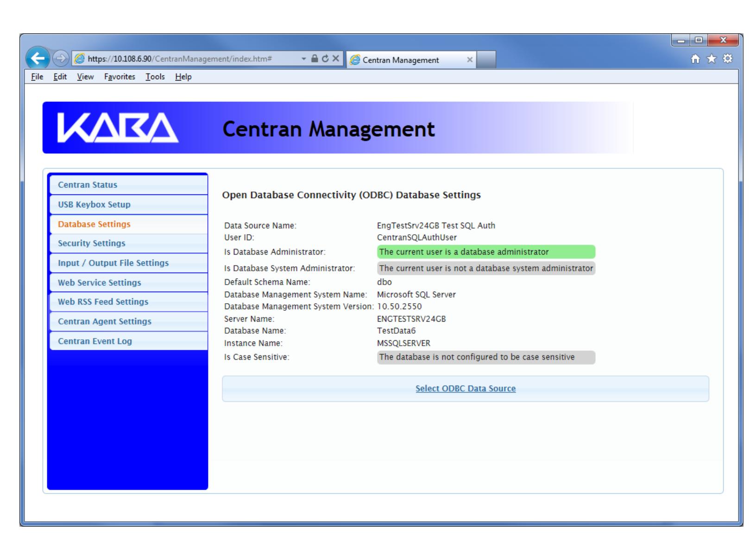
Task: Open the Edit menu
Action: click(x=60, y=77)
